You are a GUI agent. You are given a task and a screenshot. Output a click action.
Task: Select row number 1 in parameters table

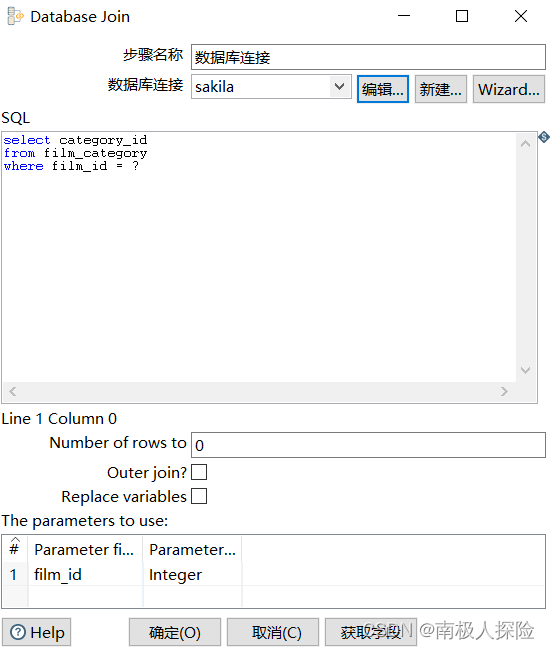14,575
